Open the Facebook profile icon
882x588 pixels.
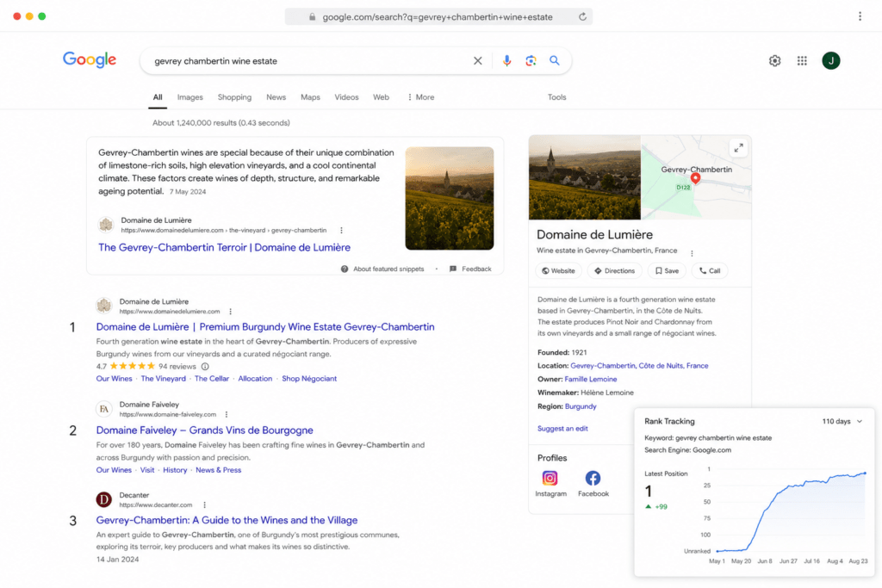(x=593, y=478)
